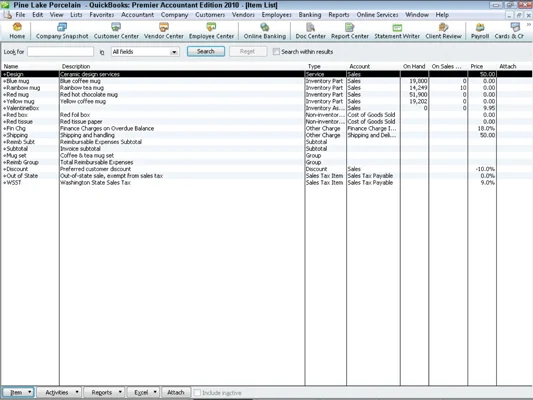Viewport: 533px width, 400px height.
Task: Select the Out of State tax item
Action: pyautogui.click(x=266, y=176)
